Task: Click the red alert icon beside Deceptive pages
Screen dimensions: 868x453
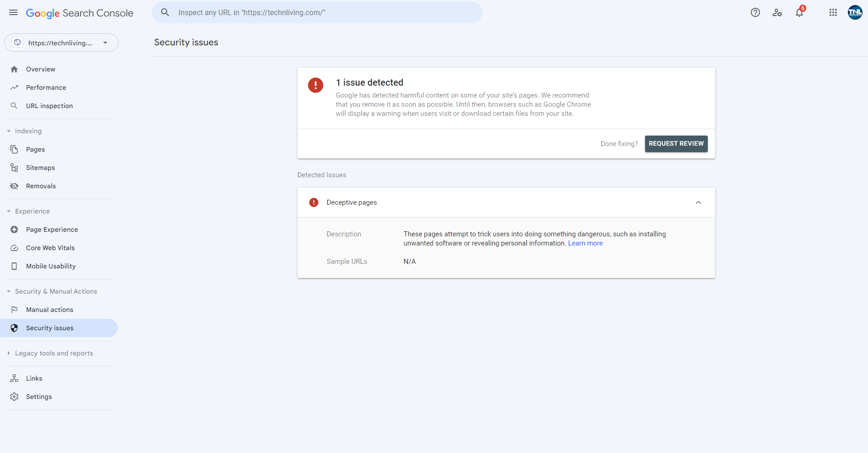Action: (314, 202)
